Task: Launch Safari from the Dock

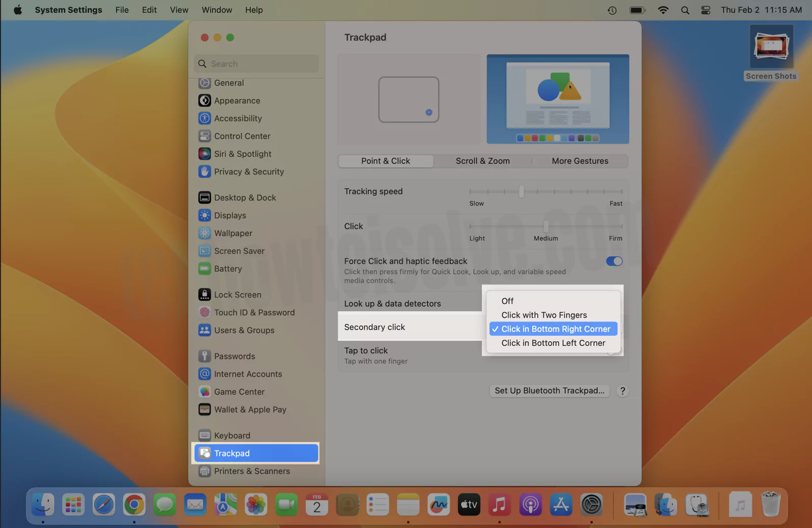Action: 104,505
